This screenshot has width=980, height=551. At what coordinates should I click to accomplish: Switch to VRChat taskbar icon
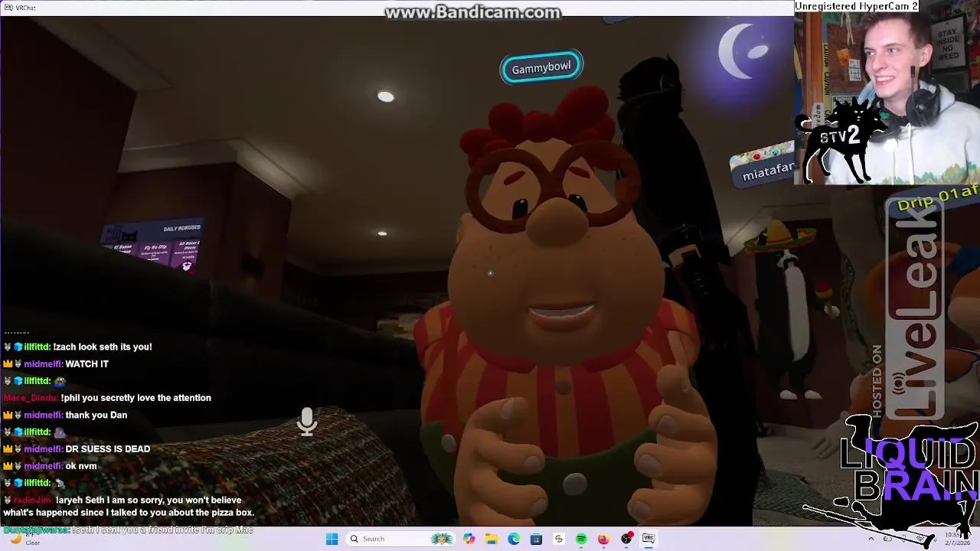[648, 539]
